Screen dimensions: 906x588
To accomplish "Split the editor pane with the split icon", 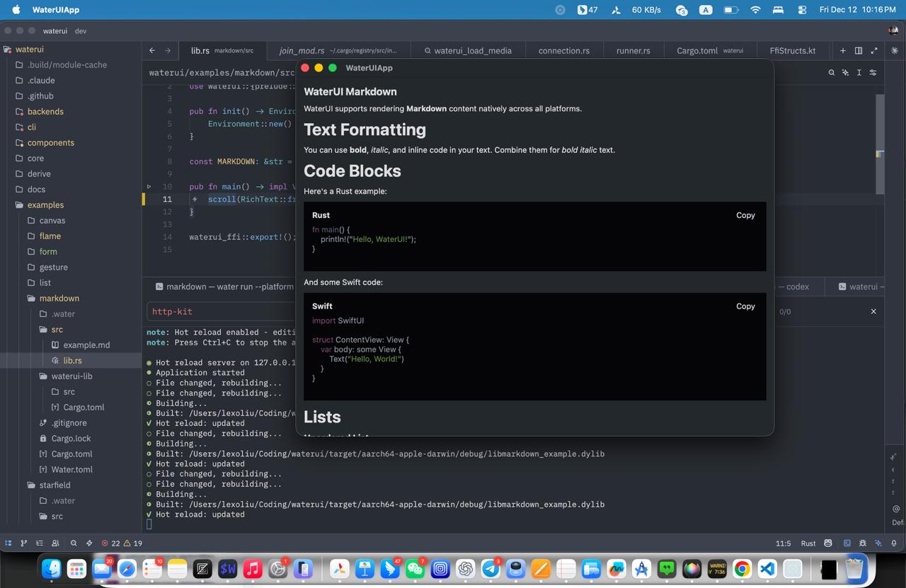I will coord(859,50).
